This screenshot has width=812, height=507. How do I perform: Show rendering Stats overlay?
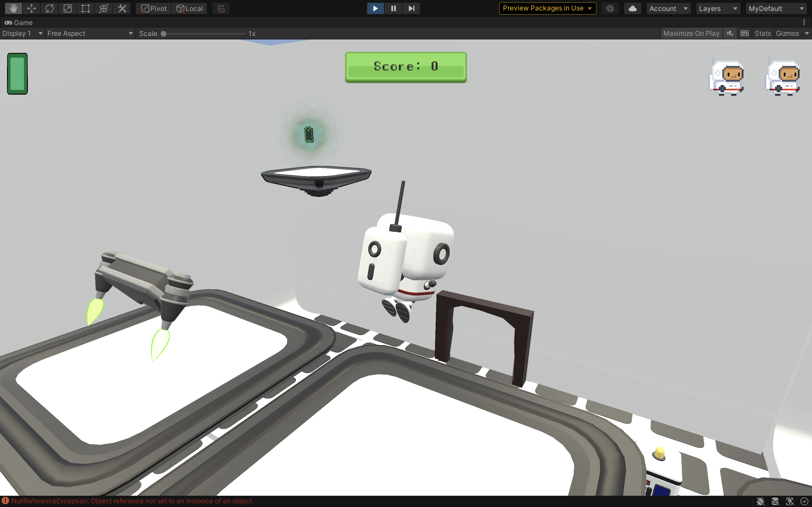click(763, 33)
